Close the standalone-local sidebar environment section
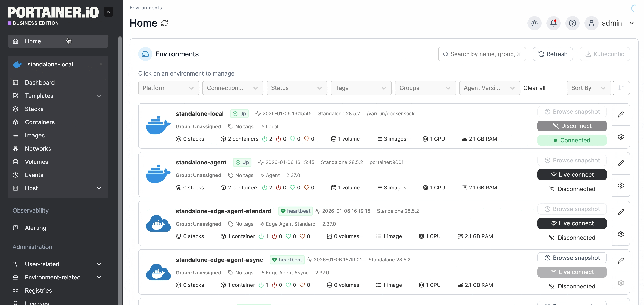The height and width of the screenshot is (305, 644). pyautogui.click(x=101, y=64)
